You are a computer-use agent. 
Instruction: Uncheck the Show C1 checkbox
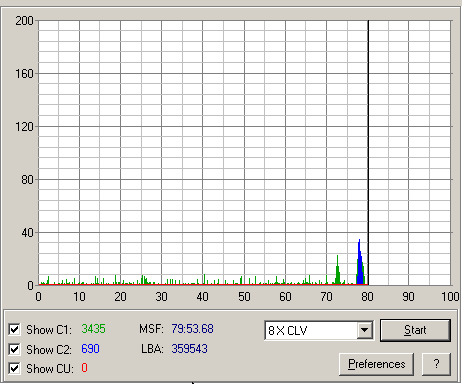click(14, 329)
